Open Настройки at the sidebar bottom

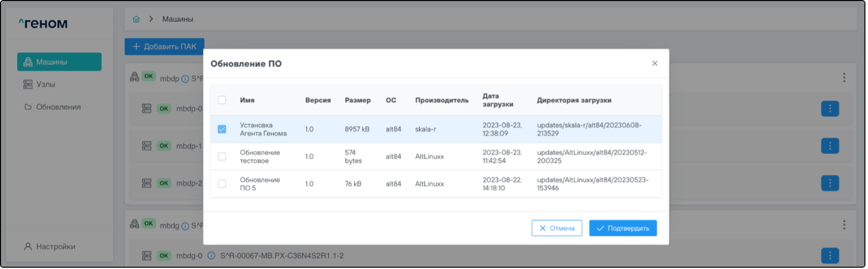click(x=55, y=247)
